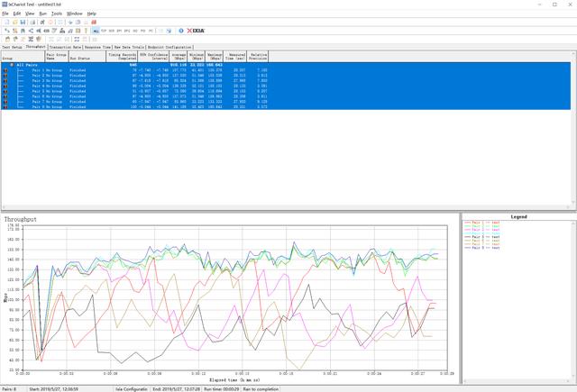Viewport: 577px width, 392px height.
Task: Click the Open folder toolbar icon
Action: tap(14, 22)
